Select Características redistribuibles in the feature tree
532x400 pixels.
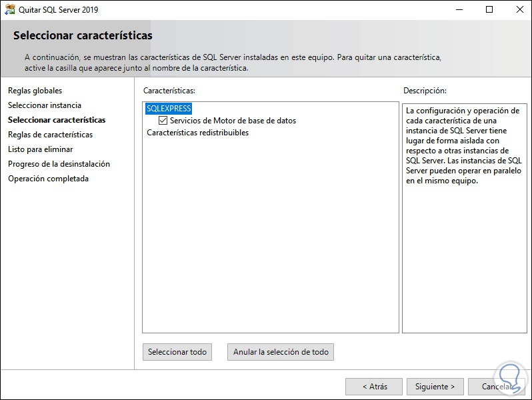tap(197, 133)
